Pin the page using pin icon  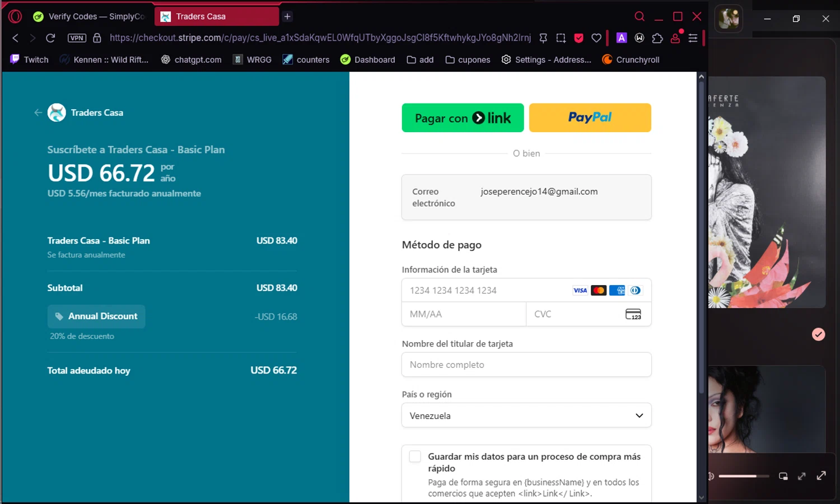(543, 38)
